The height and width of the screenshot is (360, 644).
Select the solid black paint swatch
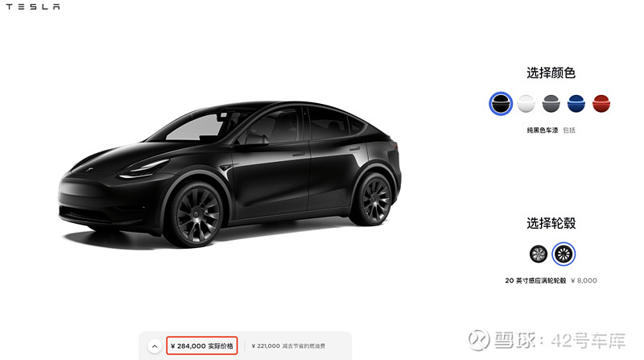[500, 104]
